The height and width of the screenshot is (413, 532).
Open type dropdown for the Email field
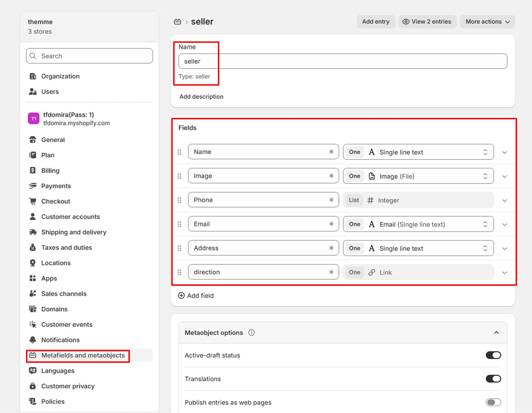pyautogui.click(x=418, y=224)
